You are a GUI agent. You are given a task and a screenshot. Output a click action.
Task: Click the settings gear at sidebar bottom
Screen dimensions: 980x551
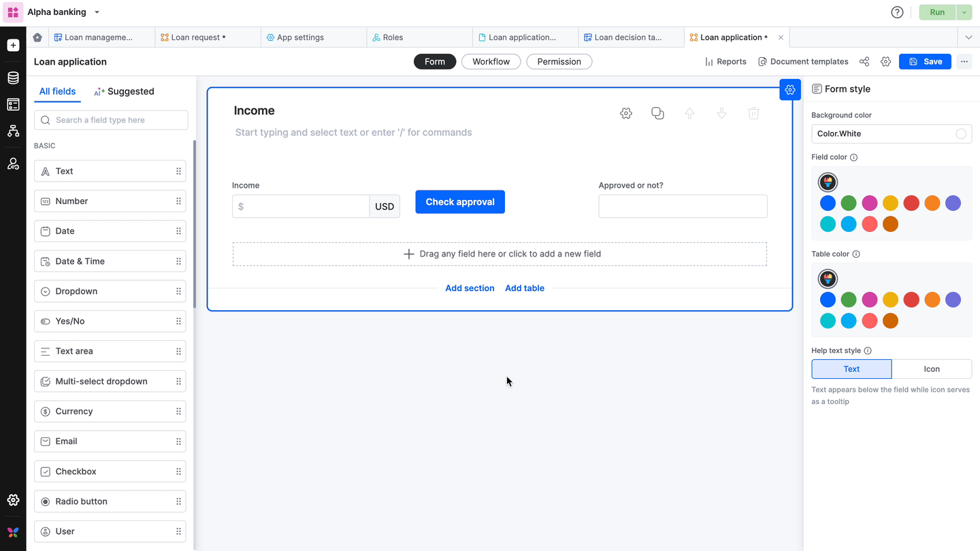point(13,500)
